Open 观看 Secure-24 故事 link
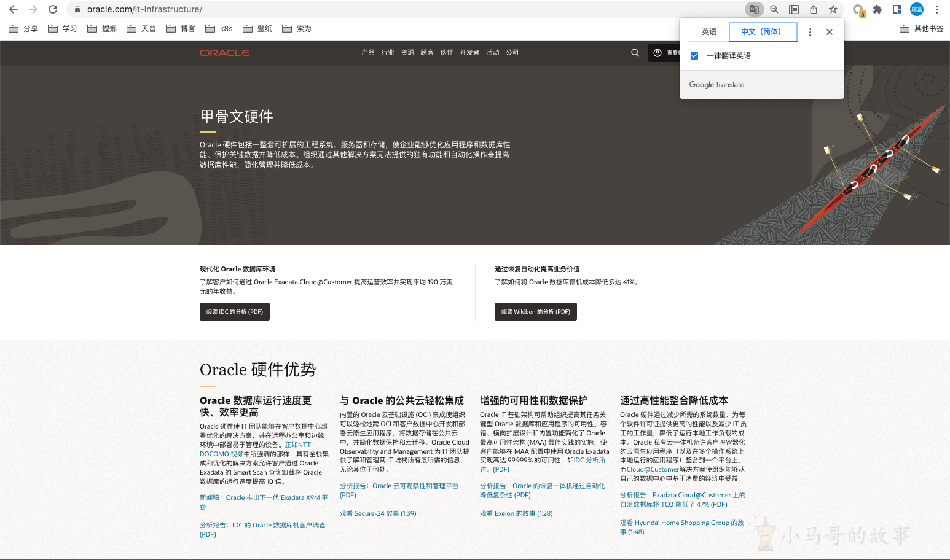 pos(378,514)
